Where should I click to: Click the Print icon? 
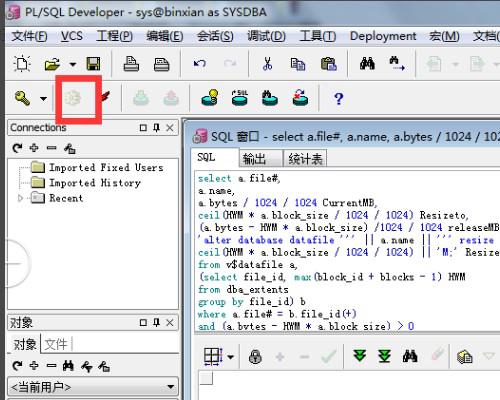(131, 63)
